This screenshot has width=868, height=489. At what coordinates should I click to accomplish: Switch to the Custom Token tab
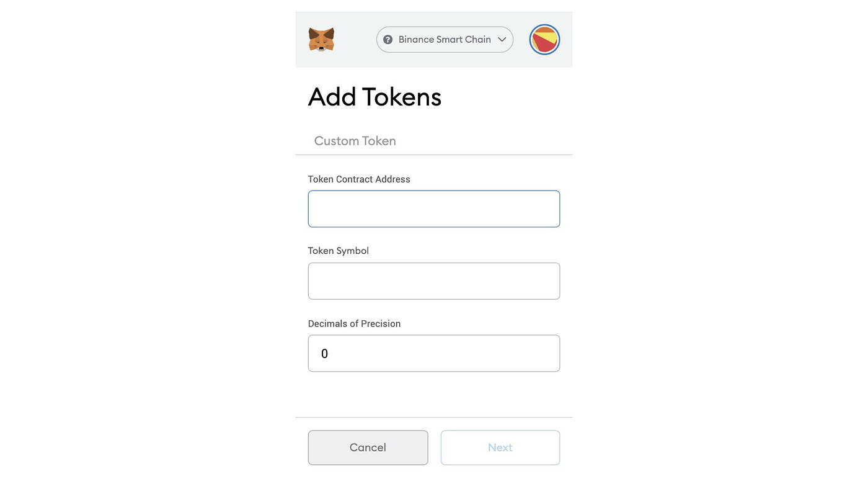click(355, 141)
